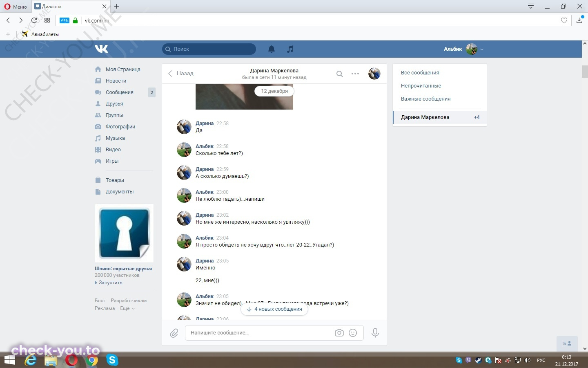Open Друзья in the sidebar

pos(114,104)
